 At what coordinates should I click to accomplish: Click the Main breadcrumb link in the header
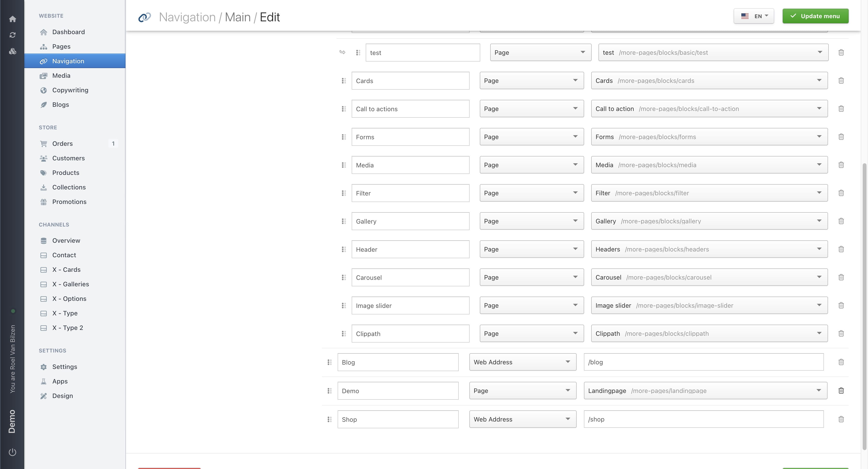[x=238, y=17]
